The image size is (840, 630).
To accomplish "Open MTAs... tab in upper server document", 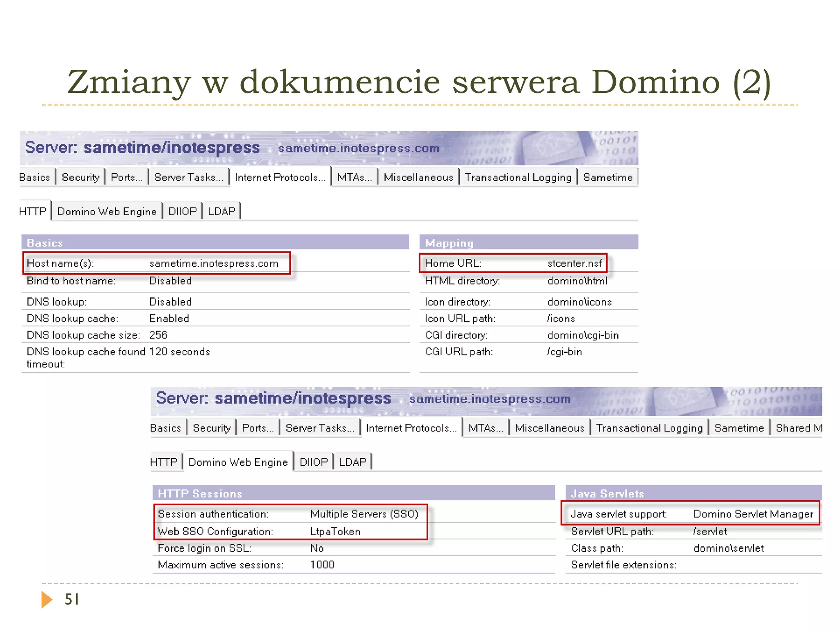I will pyautogui.click(x=354, y=177).
